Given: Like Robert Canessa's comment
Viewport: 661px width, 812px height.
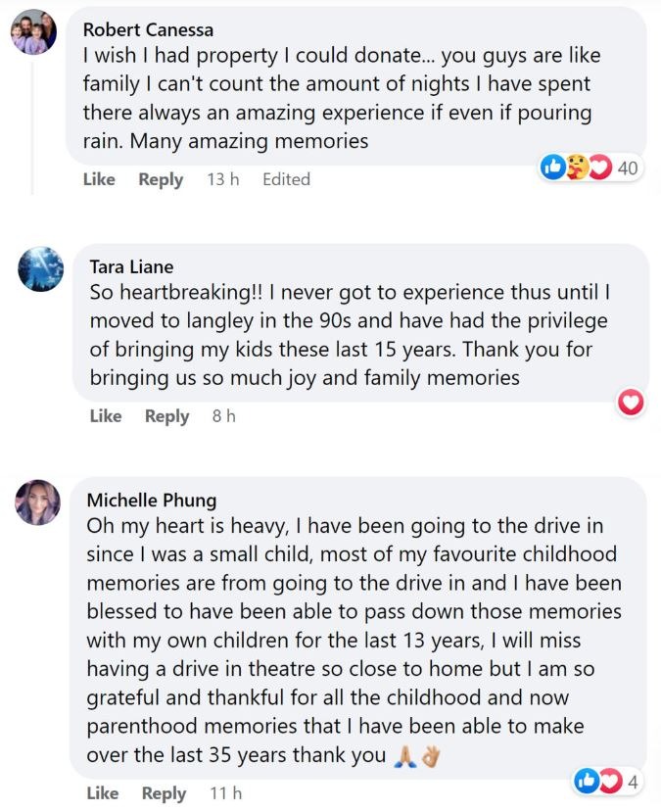Looking at the screenshot, I should point(99,179).
